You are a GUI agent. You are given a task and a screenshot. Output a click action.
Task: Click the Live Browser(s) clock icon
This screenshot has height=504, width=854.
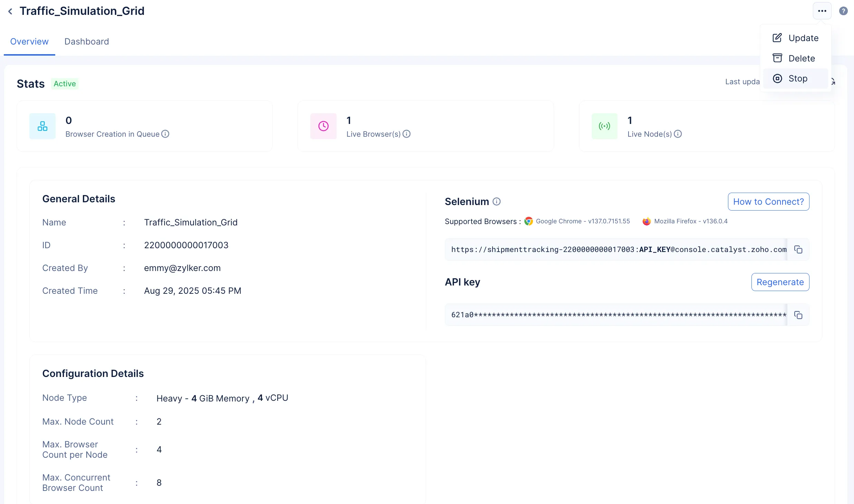323,126
